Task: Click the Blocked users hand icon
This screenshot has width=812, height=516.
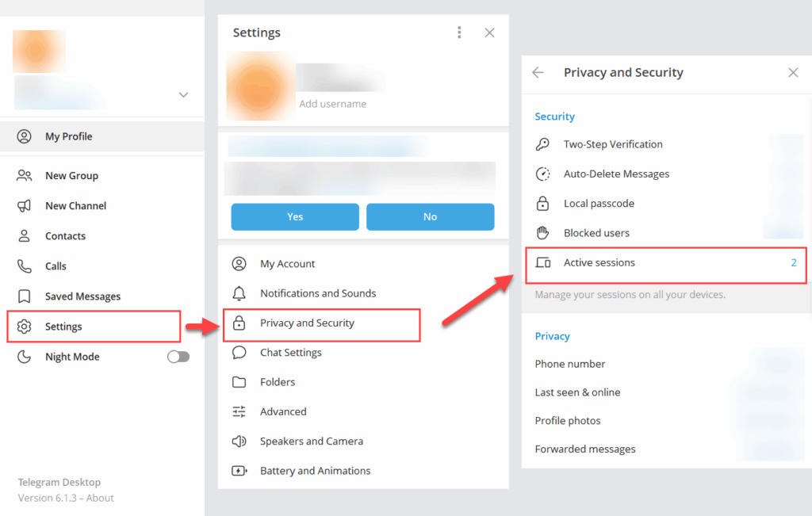Action: (x=542, y=233)
